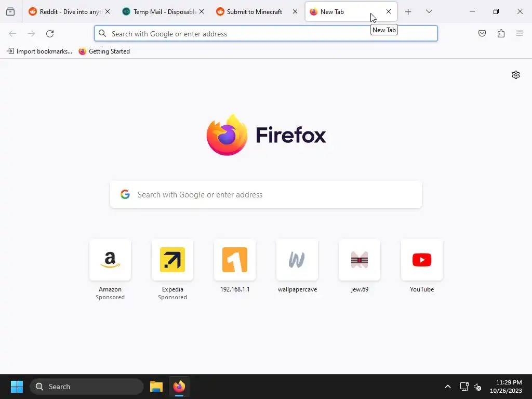The width and height of the screenshot is (532, 399).
Task: Click the Firefox logo on the page
Action: (x=227, y=135)
